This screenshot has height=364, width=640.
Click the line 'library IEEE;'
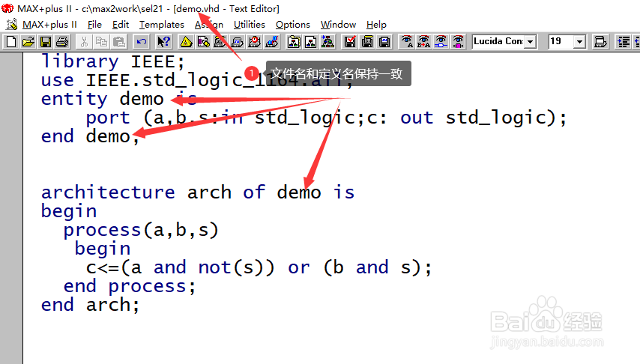coord(113,61)
